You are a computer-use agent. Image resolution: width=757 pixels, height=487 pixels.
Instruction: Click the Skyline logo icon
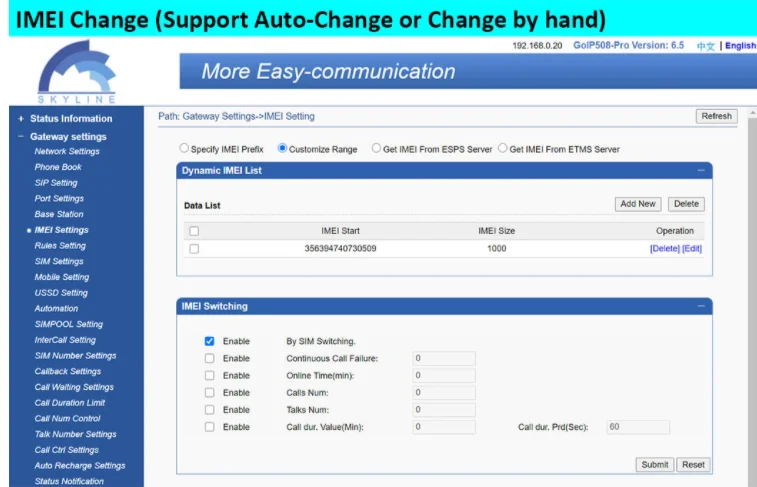tap(75, 70)
